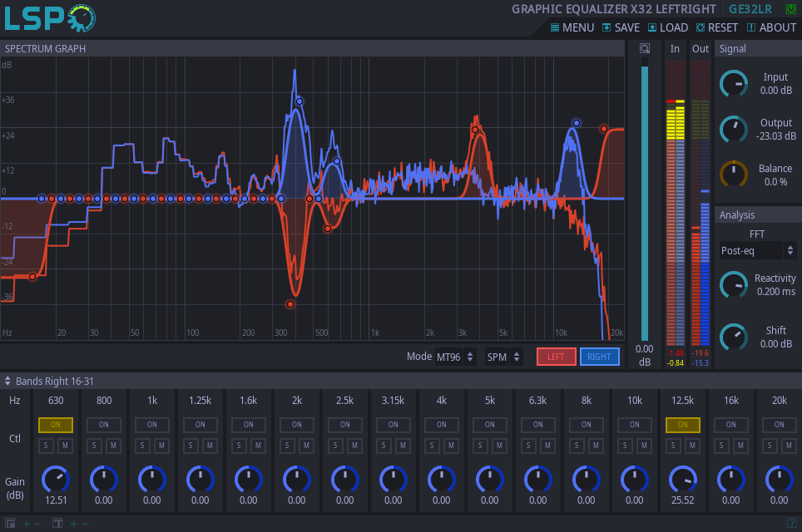Screen dimensions: 802x532
Task: Open the MENU item
Action: tap(572, 27)
